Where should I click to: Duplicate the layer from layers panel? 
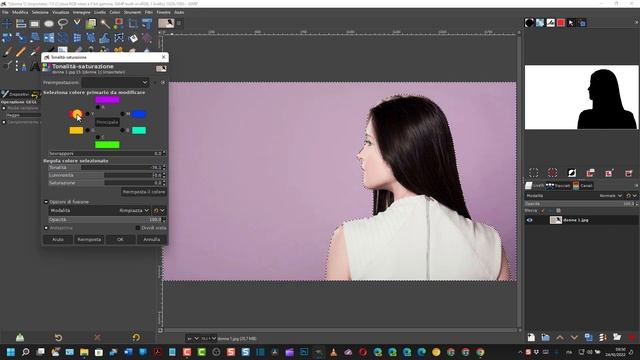click(x=588, y=337)
